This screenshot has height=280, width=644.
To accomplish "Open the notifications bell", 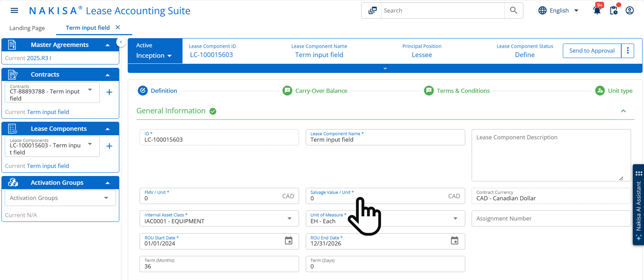I will coord(597,11).
